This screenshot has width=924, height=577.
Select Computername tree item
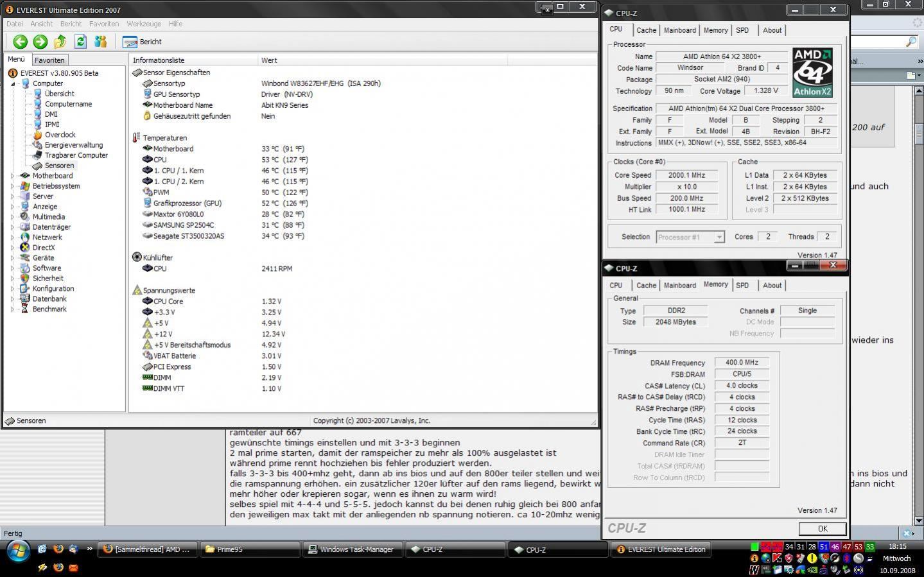68,104
